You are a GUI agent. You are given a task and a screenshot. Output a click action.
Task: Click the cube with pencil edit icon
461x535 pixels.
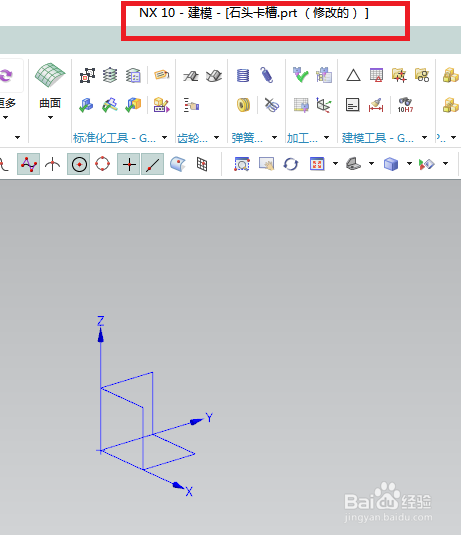[161, 105]
